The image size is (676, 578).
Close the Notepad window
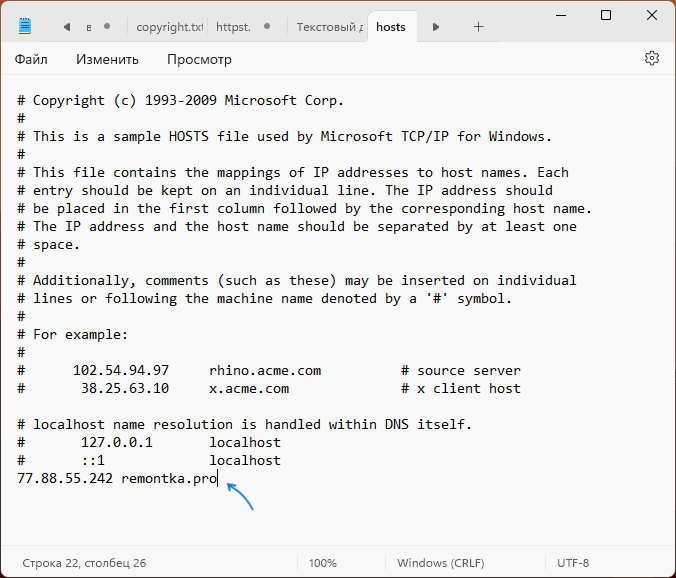[x=651, y=16]
